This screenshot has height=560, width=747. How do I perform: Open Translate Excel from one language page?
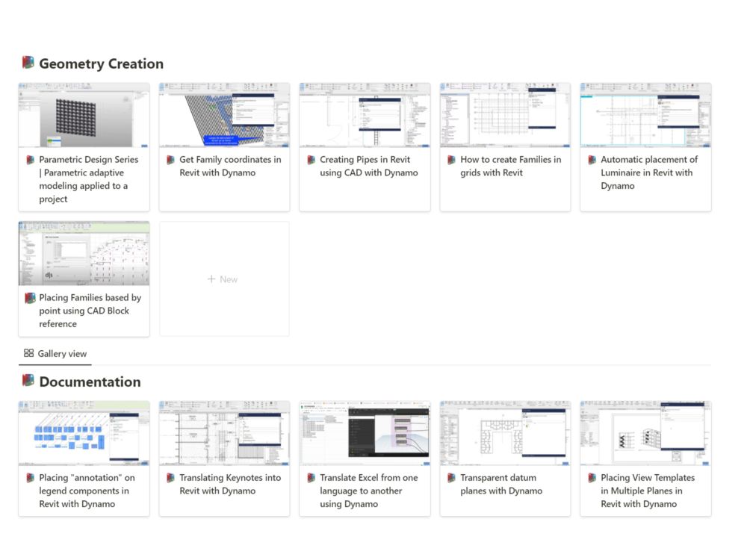368,491
